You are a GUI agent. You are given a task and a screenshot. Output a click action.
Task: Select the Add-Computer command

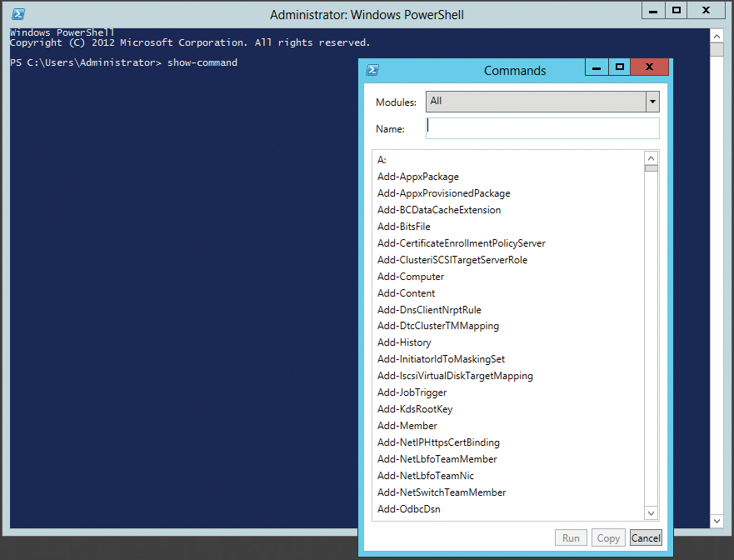pos(410,276)
